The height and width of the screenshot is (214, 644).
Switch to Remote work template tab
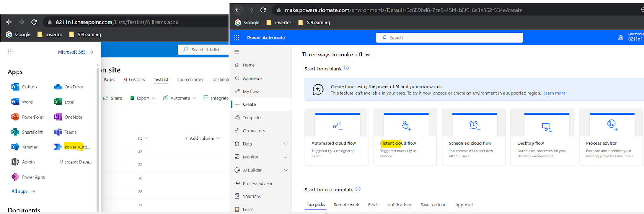tap(347, 205)
